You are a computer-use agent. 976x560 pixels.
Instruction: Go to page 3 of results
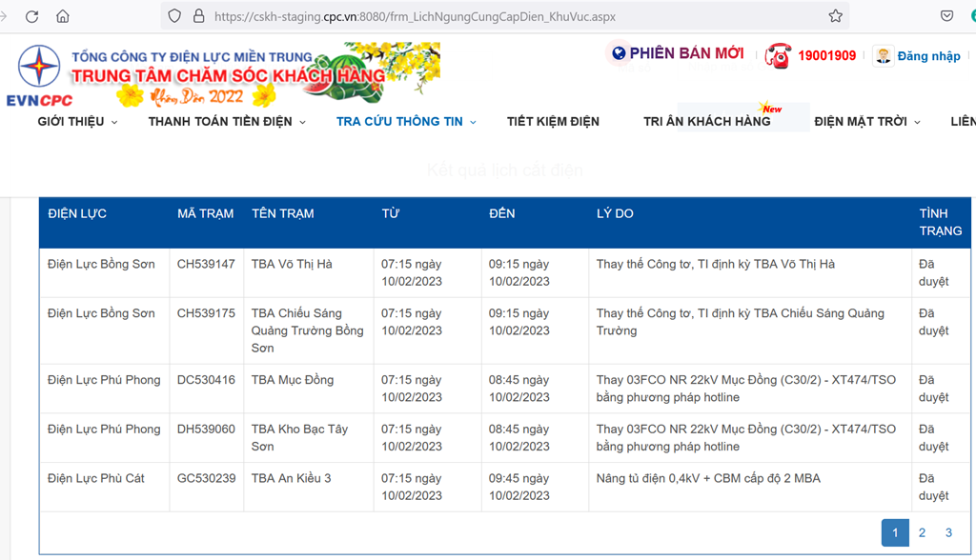[x=948, y=532]
